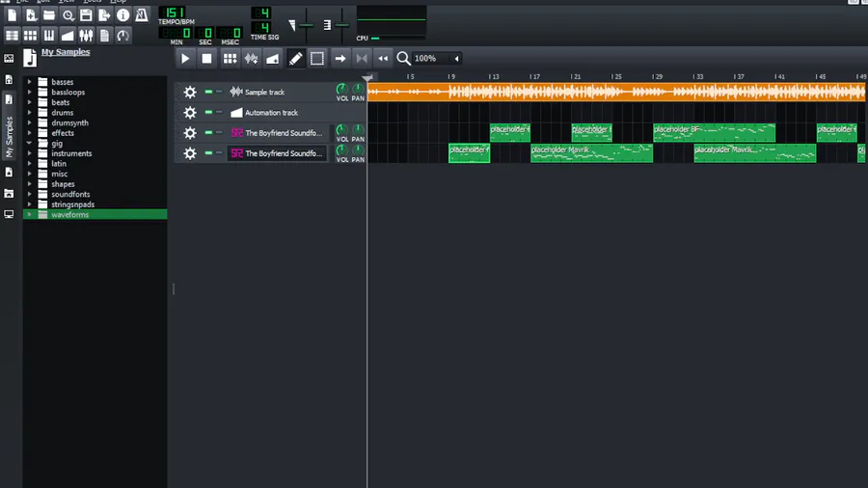Save the project using the floppy disk icon

86,14
